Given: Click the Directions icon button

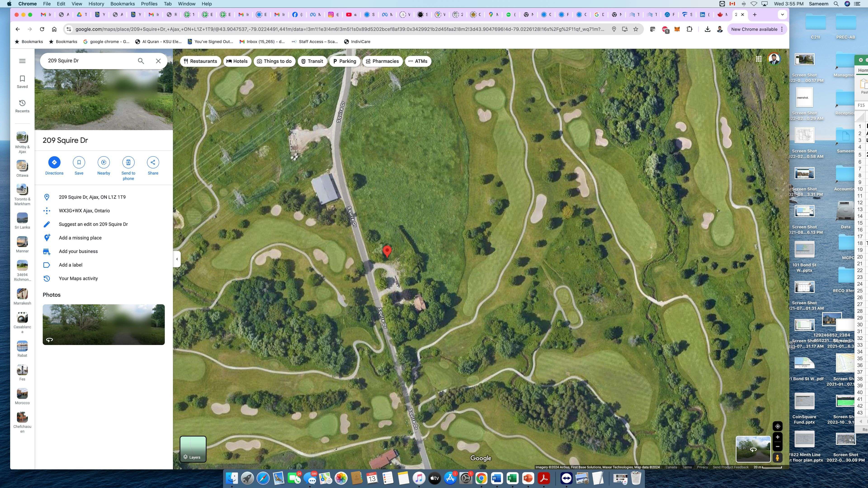Looking at the screenshot, I should [54, 162].
